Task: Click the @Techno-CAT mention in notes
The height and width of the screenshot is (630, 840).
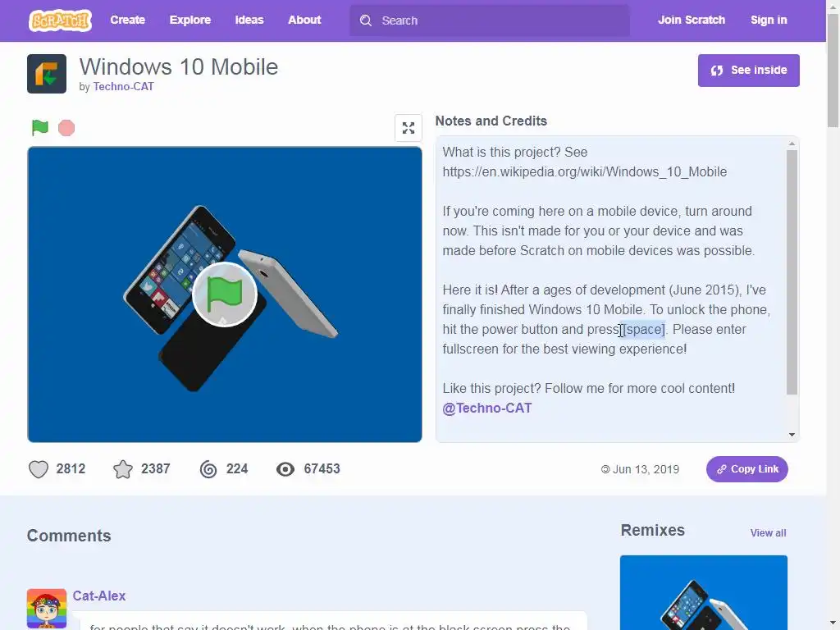Action: point(487,409)
